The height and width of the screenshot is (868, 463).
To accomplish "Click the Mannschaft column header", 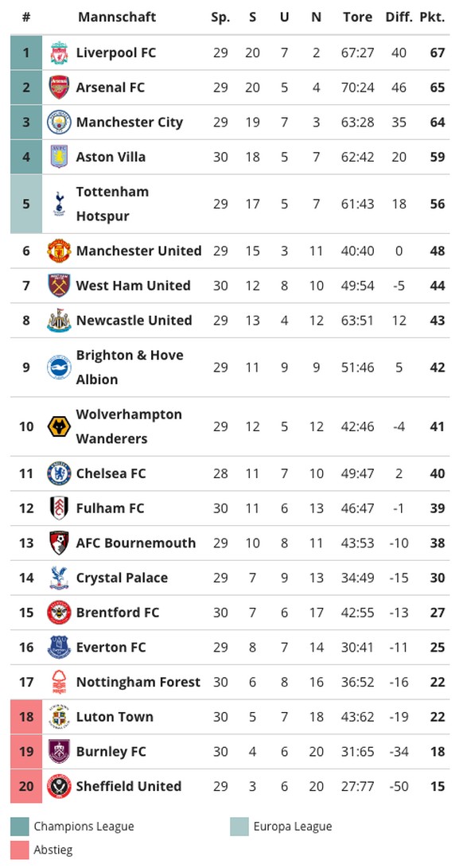I will (117, 18).
